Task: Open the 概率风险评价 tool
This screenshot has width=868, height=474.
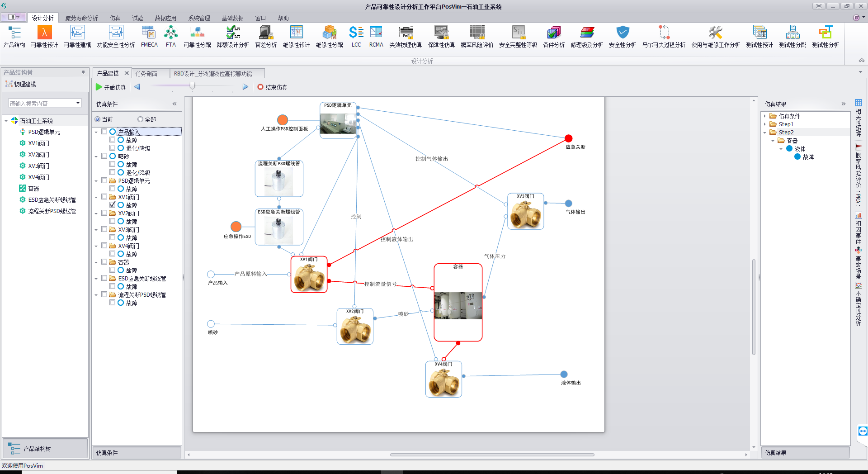Action: [x=477, y=37]
